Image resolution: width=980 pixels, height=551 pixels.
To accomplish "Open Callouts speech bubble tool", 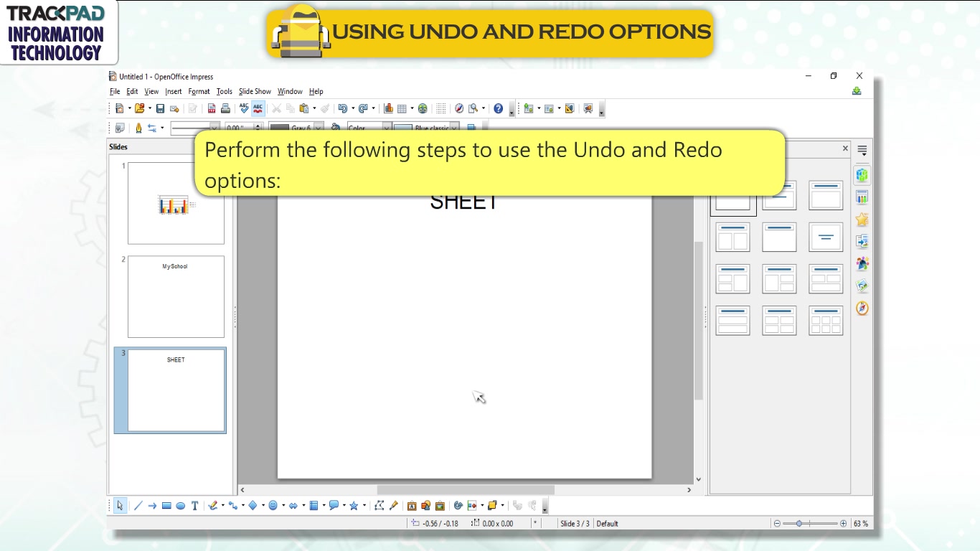I will (334, 506).
